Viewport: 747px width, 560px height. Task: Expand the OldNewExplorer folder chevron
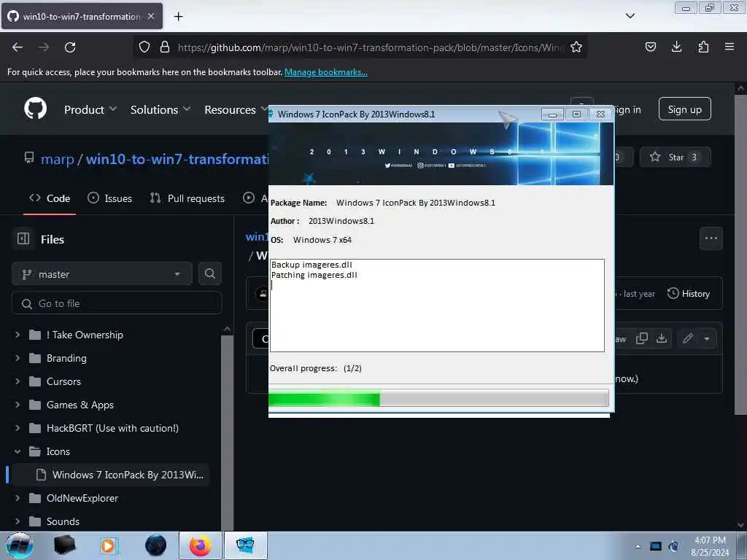pos(18,498)
